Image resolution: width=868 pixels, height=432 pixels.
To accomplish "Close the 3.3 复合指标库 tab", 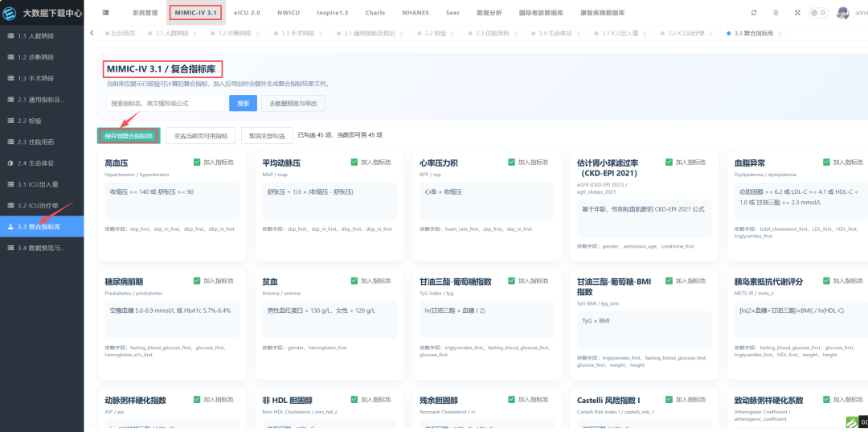I will click(780, 34).
